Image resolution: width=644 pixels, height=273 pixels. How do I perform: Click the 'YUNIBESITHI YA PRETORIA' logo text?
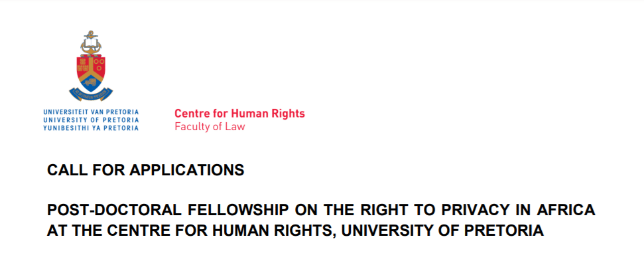[x=90, y=128]
